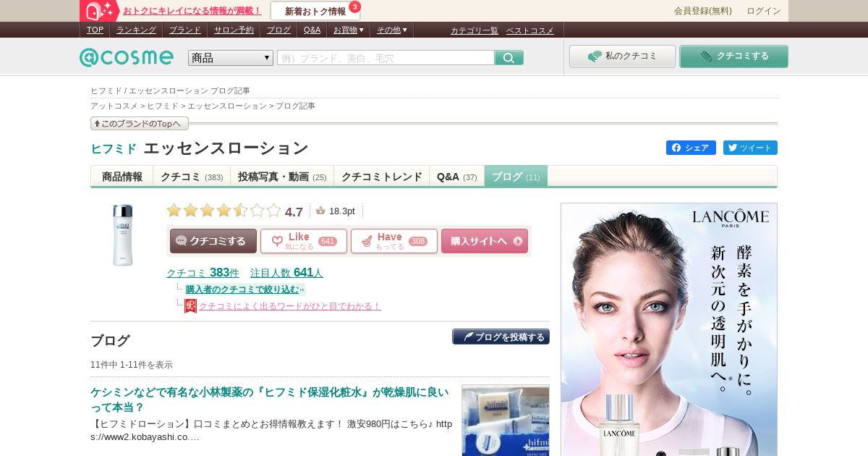Screen dimensions: 868x456
Task: Switch to クチコミトレンド tab
Action: coord(382,177)
